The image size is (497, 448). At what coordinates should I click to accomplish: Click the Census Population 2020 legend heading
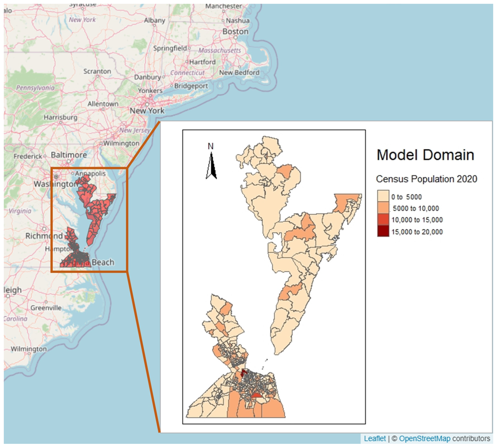click(x=426, y=179)
